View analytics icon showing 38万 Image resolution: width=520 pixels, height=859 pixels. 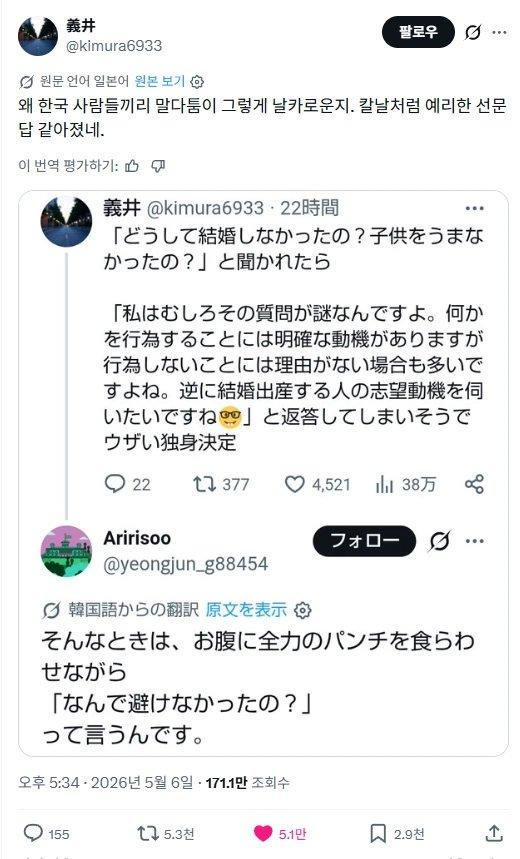point(385,484)
